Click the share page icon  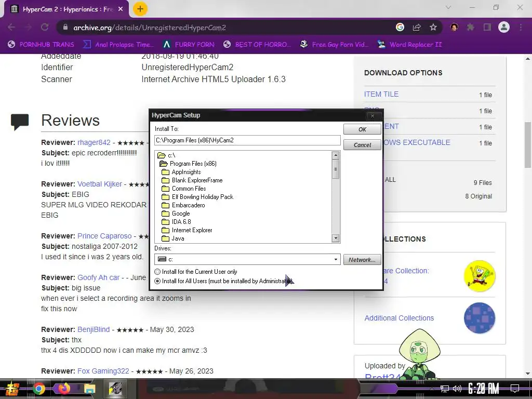[417, 27]
